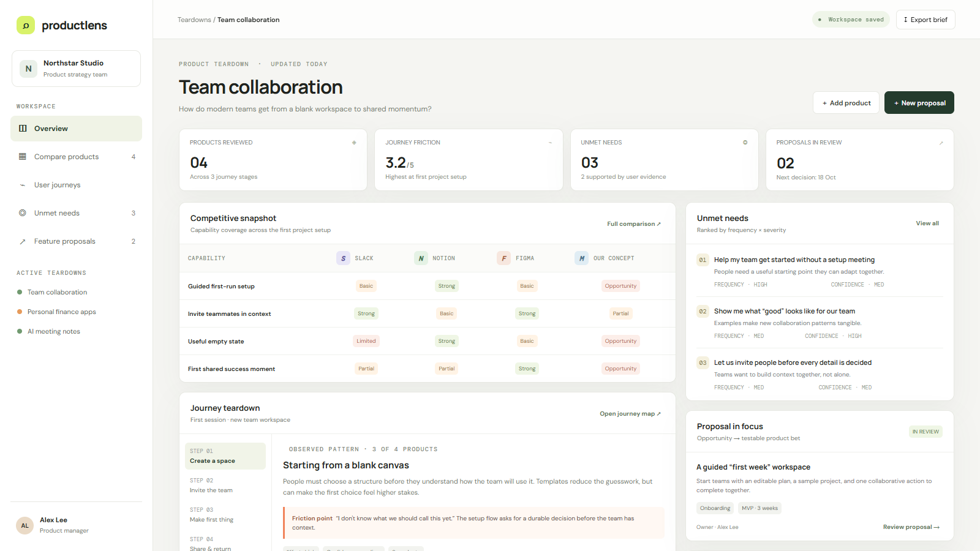
Task: Select Step 03 Make first thing
Action: [225, 515]
